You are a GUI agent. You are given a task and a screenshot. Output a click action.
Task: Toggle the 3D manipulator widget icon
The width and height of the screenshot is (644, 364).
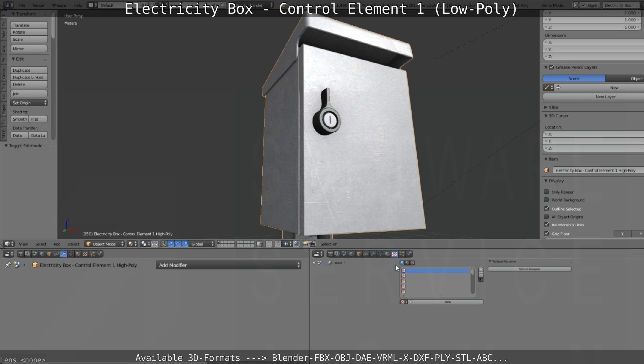164,244
